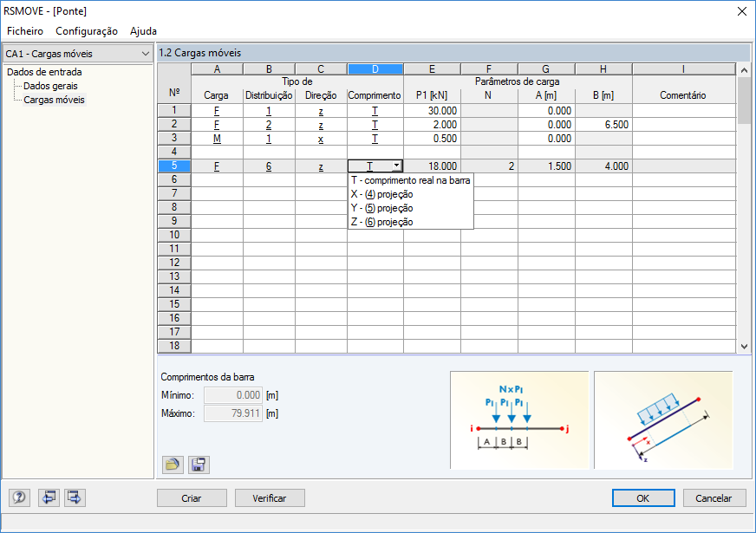Click the point loads diagram thumbnail
This screenshot has width=756, height=533.
click(519, 419)
